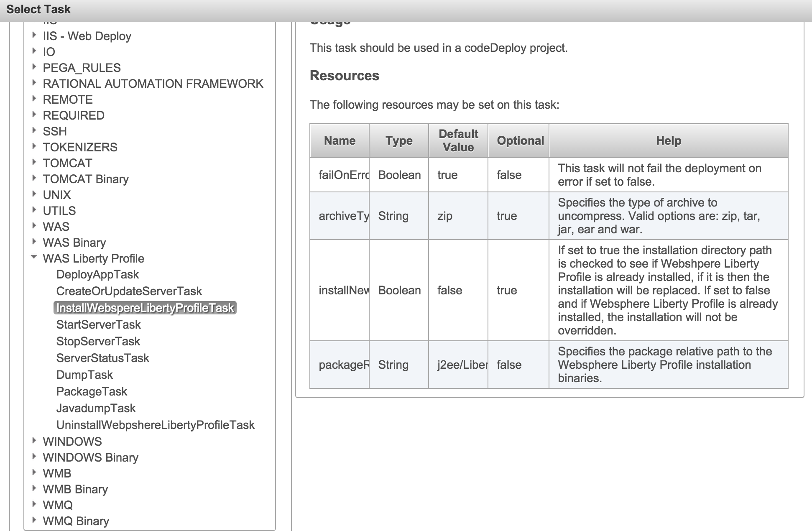Select PackageTask in the tree
The image size is (812, 531).
[x=92, y=392]
